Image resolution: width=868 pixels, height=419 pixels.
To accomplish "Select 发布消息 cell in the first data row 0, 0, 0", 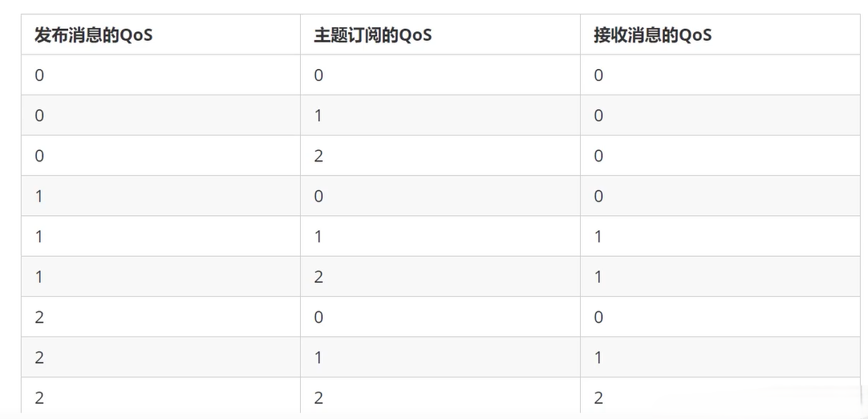I will [160, 75].
